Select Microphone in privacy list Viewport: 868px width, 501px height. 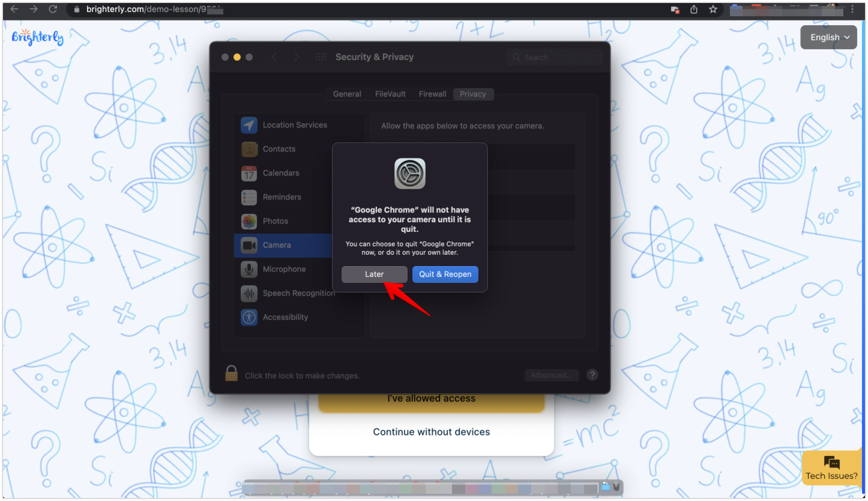pyautogui.click(x=300, y=269)
